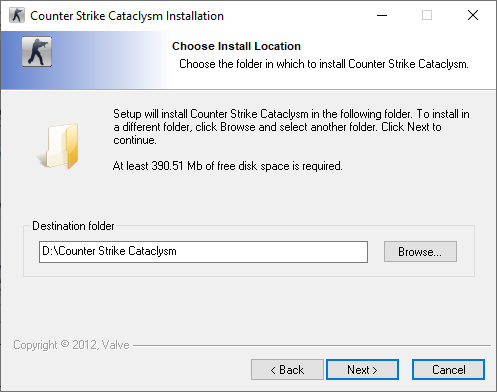
Task: Click the yellow folder icon
Action: click(59, 146)
